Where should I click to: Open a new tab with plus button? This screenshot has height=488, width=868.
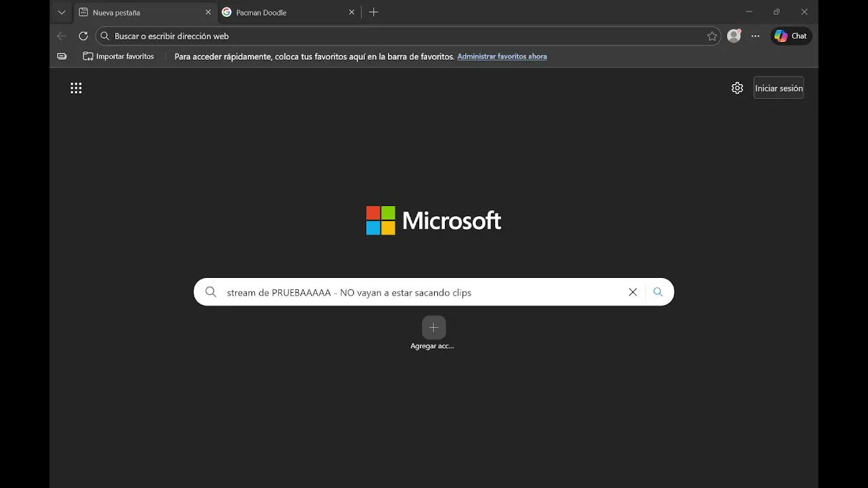click(x=374, y=12)
